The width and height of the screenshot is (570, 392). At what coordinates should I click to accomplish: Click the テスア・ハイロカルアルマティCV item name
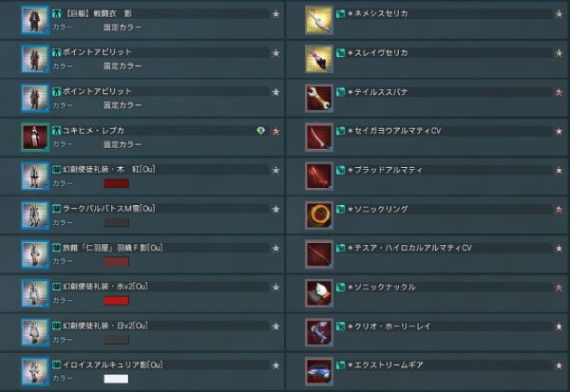[409, 248]
